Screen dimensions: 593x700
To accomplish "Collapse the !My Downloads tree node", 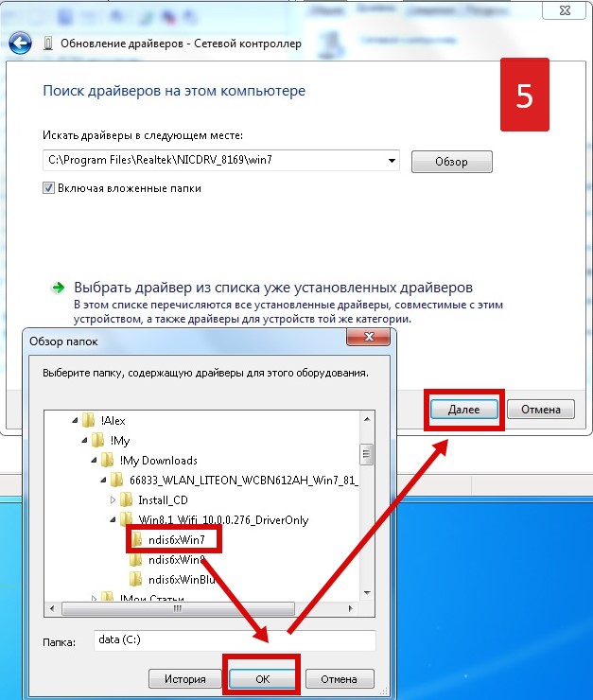I will (94, 460).
